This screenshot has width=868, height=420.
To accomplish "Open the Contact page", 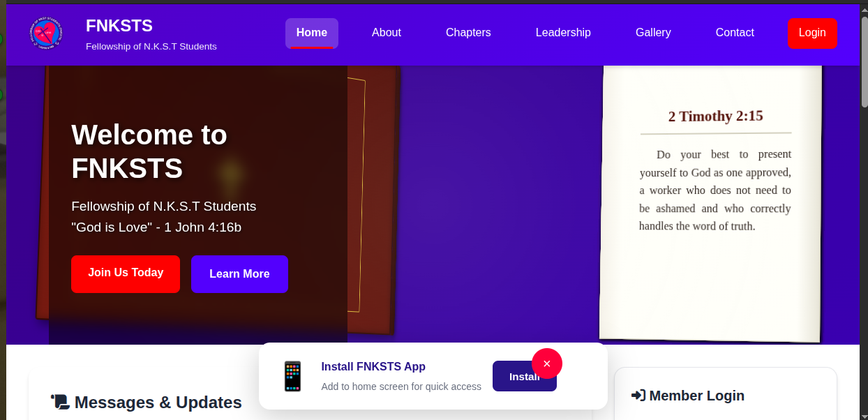I will [x=735, y=32].
